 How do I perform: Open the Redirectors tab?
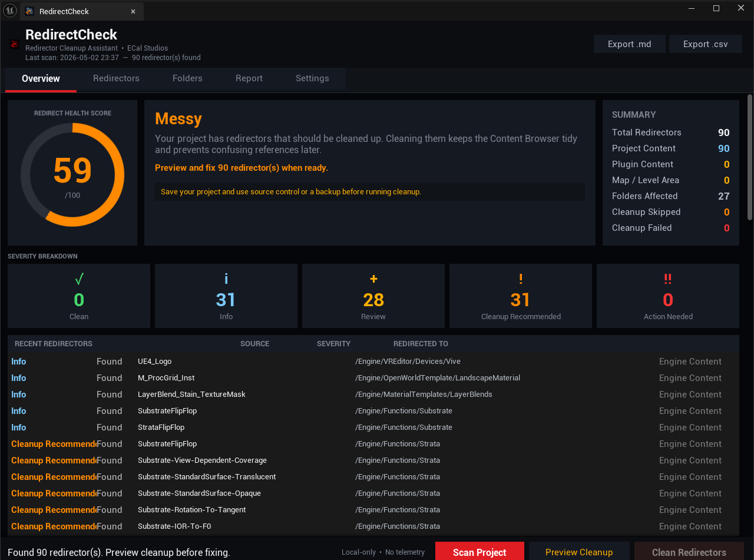tap(116, 78)
